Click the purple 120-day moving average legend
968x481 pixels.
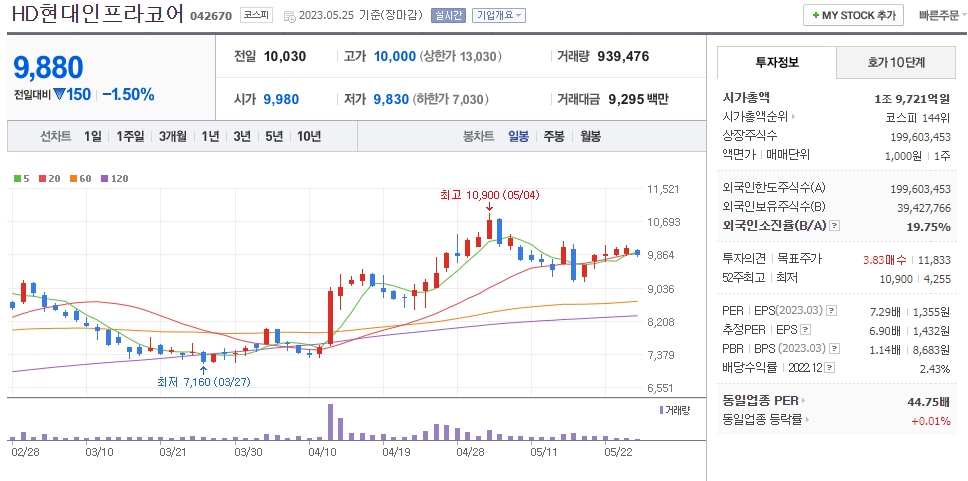point(114,178)
